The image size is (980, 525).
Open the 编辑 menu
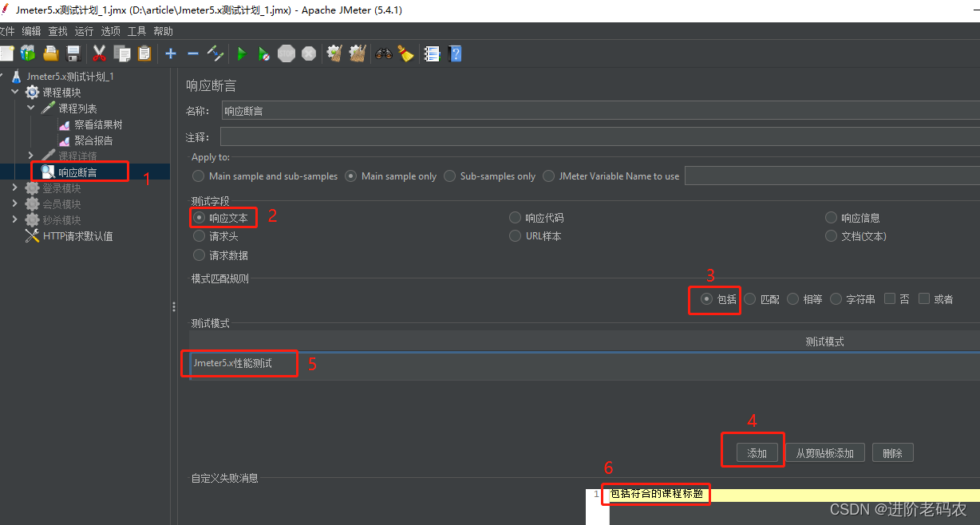tap(31, 31)
